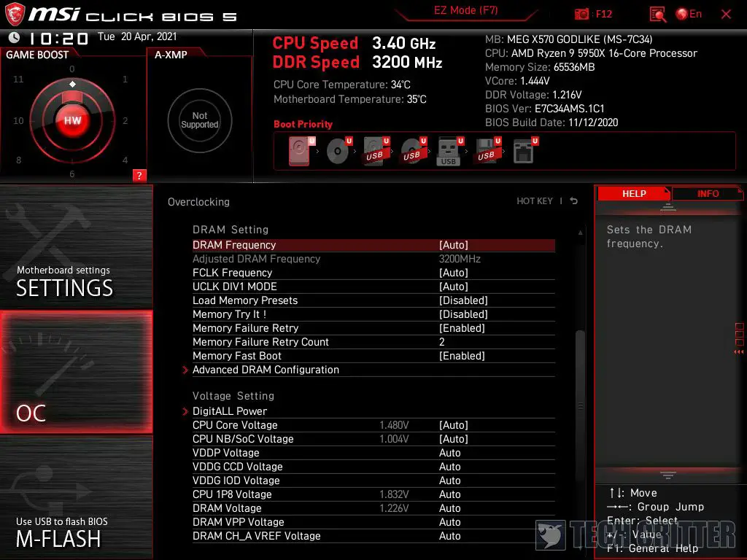Click the BIOS Ver E7C34AMS.1C1 text
Image resolution: width=747 pixels, height=560 pixels.
tap(544, 109)
